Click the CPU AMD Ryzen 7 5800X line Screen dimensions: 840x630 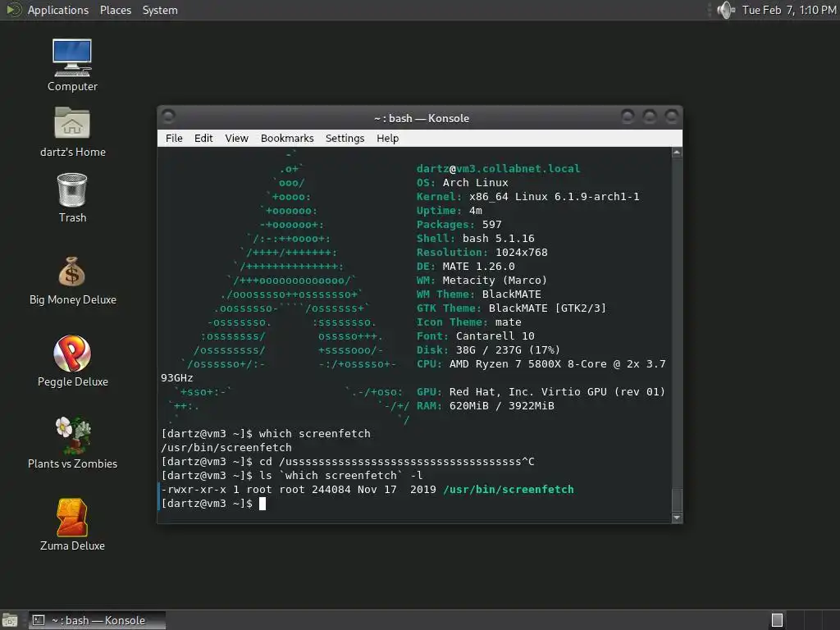click(x=541, y=363)
